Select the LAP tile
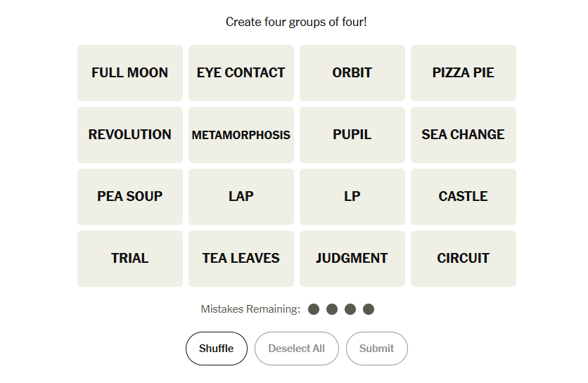Image resolution: width=588 pixels, height=383 pixels. (x=241, y=197)
